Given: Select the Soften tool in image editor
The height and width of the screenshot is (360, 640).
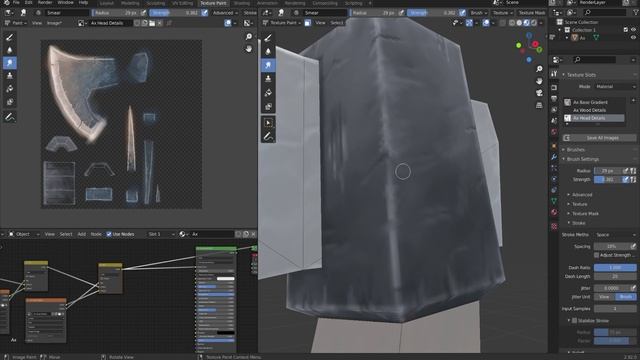Looking at the screenshot, I should [10, 50].
